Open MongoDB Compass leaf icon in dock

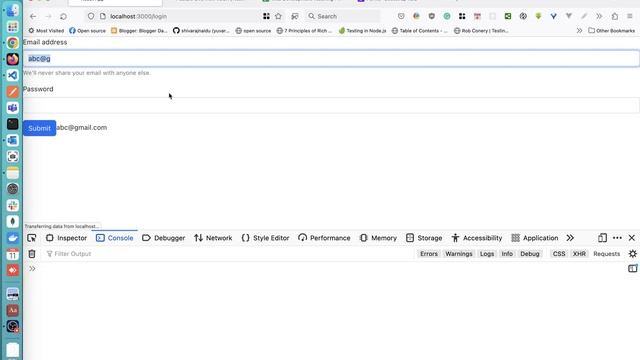pos(13,221)
